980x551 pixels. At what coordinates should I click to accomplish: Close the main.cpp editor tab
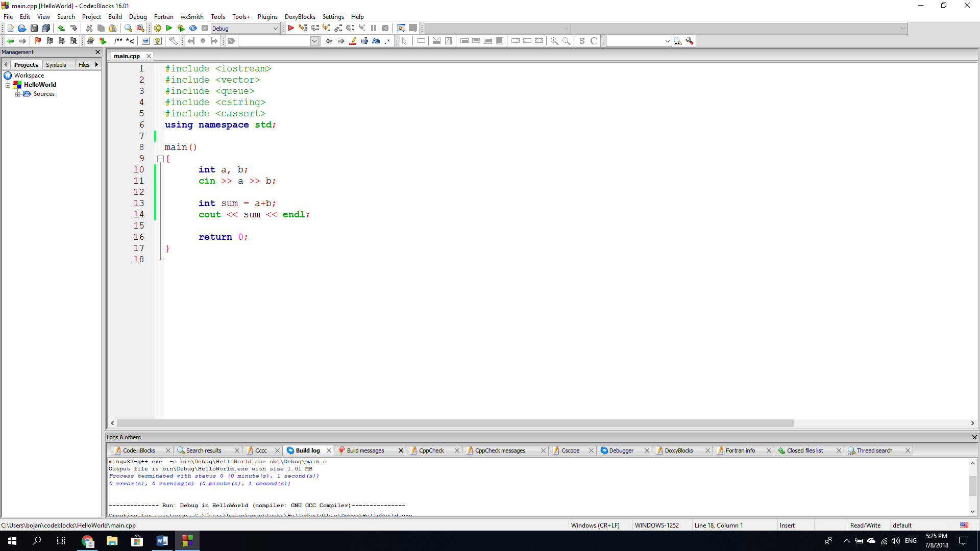click(x=149, y=56)
